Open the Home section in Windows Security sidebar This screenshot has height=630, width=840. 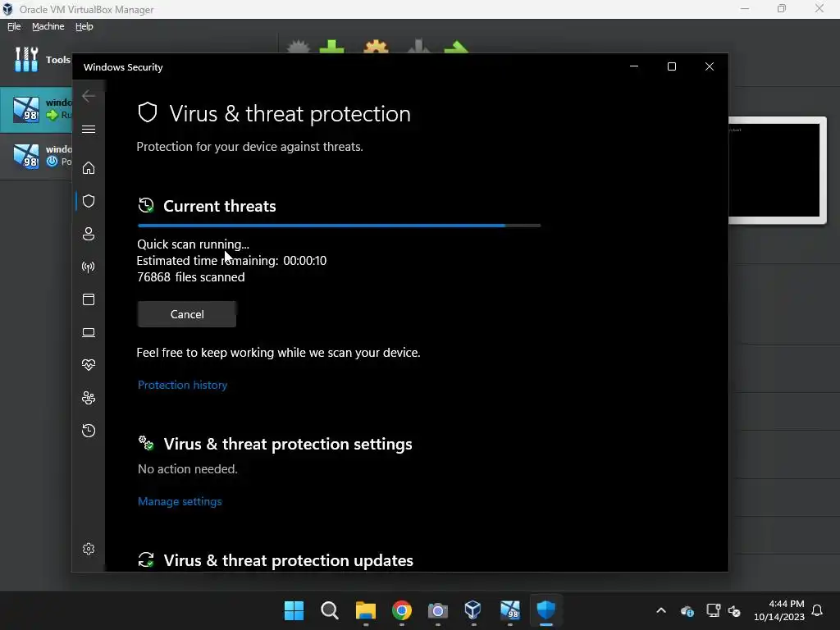[89, 167]
